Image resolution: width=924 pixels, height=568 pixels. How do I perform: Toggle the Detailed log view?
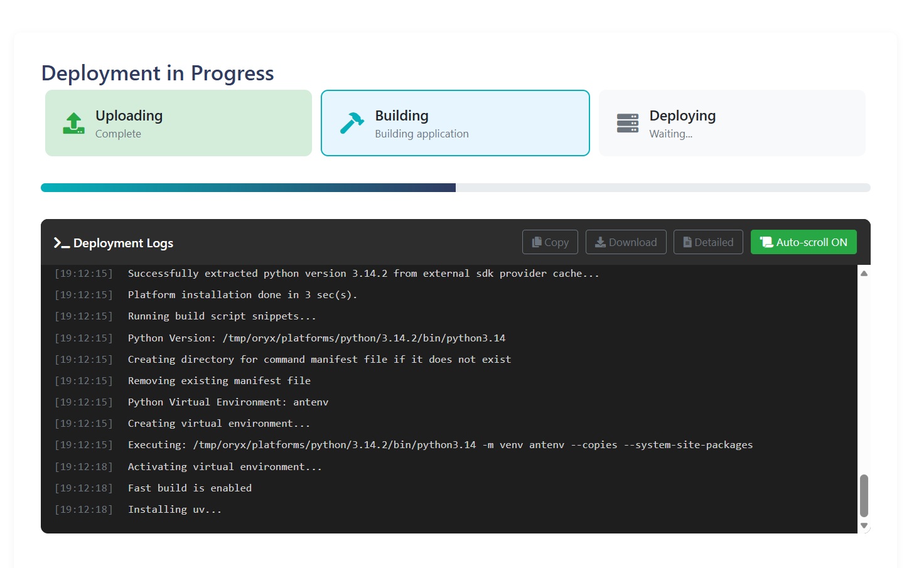click(708, 242)
